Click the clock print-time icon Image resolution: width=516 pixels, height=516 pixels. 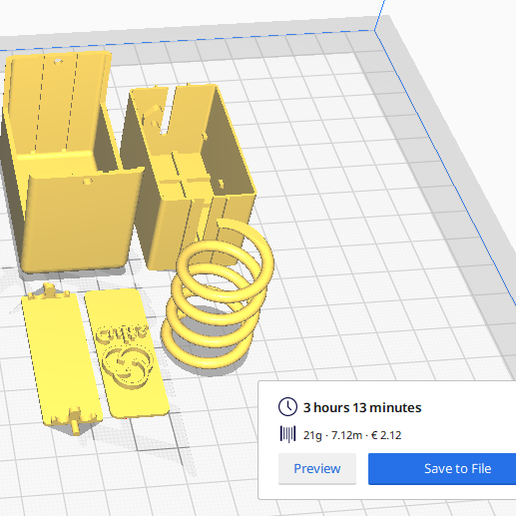click(x=287, y=407)
